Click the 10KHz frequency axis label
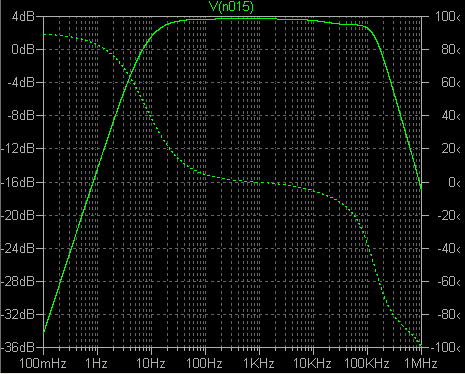The width and height of the screenshot is (465, 374). [312, 363]
